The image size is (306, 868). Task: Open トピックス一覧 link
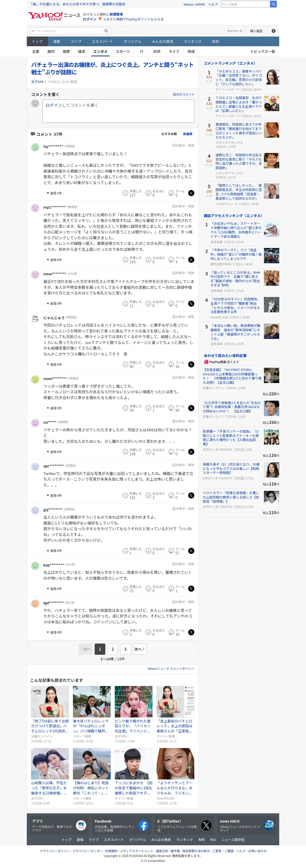point(263,52)
